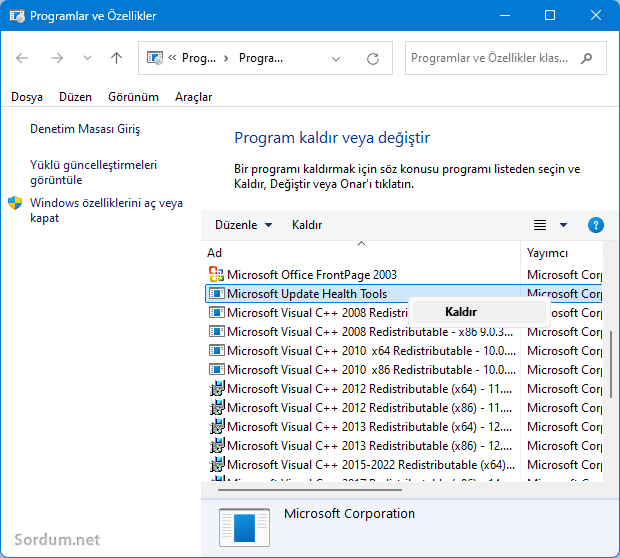620x558 pixels.
Task: Select Visual C++ 2012 Redistributable (x64) row
Action: (404, 388)
